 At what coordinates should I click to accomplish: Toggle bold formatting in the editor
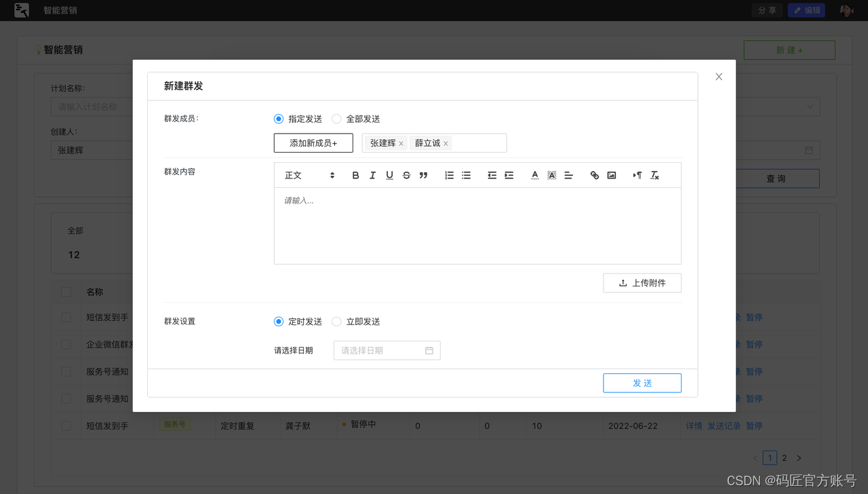[x=355, y=174]
